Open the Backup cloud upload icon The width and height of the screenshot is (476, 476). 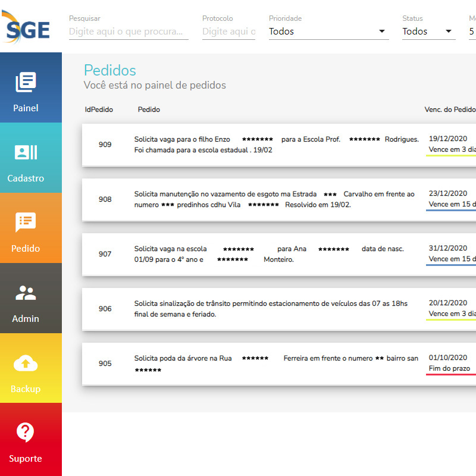click(x=26, y=363)
